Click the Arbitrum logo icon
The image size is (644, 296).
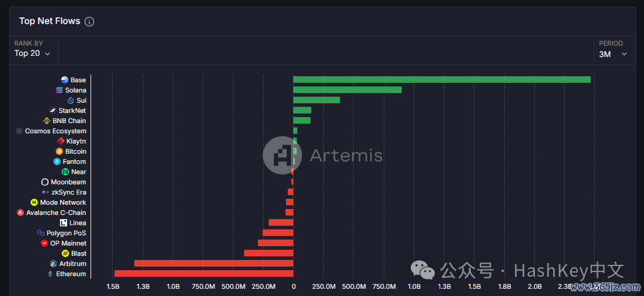point(53,264)
